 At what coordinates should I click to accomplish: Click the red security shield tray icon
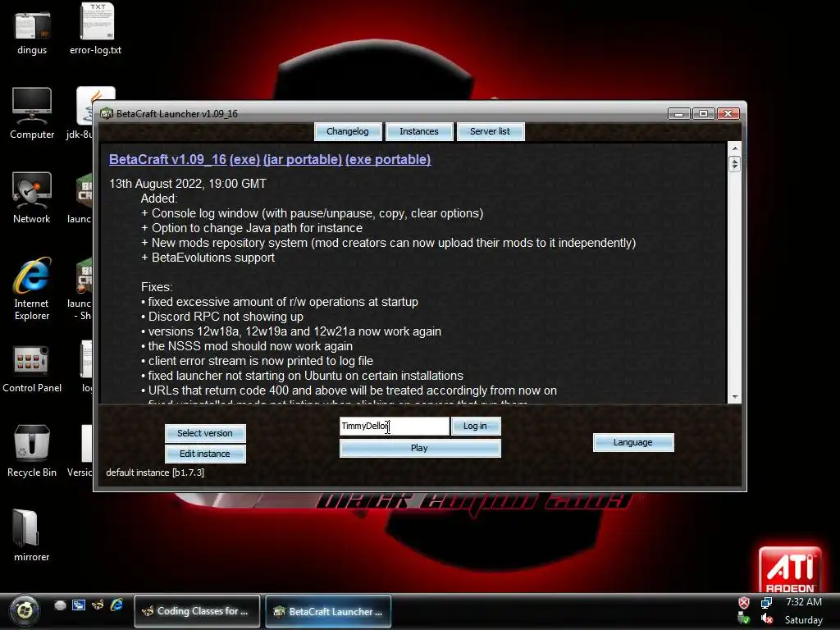744,603
